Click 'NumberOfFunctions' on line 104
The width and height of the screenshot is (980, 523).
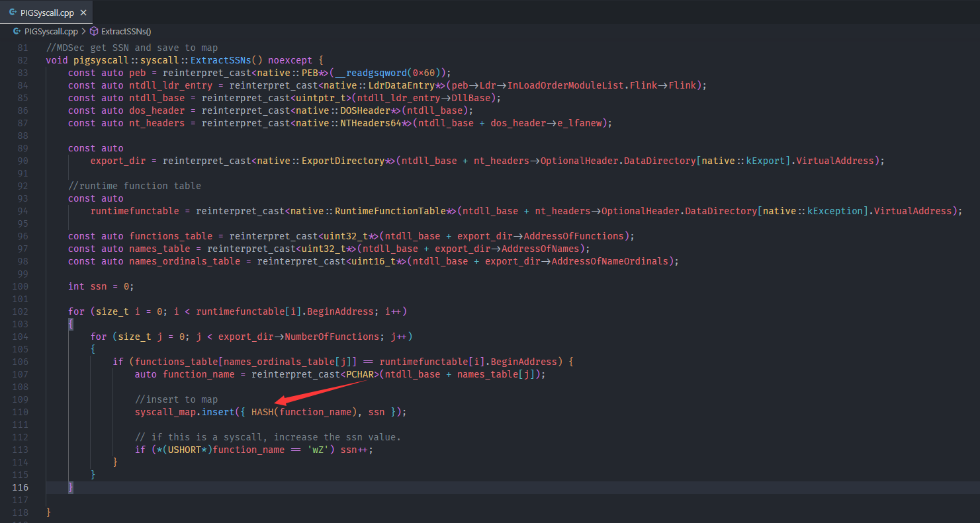(332, 337)
